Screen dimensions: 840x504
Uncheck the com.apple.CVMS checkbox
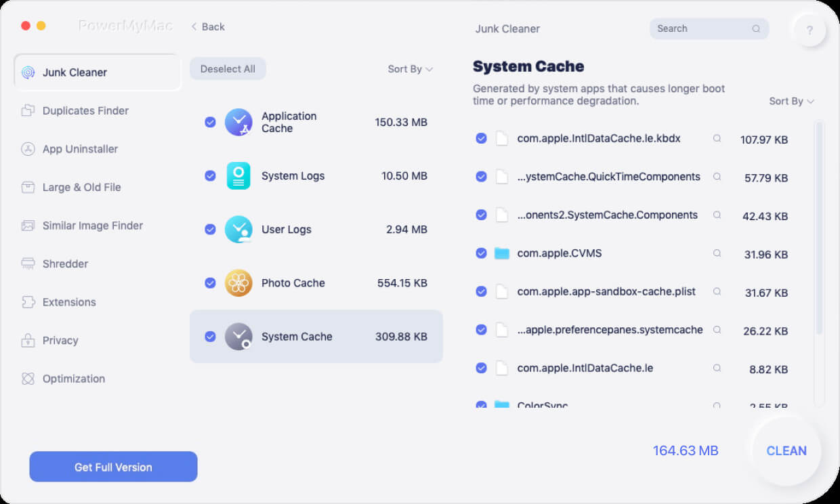[x=481, y=253]
